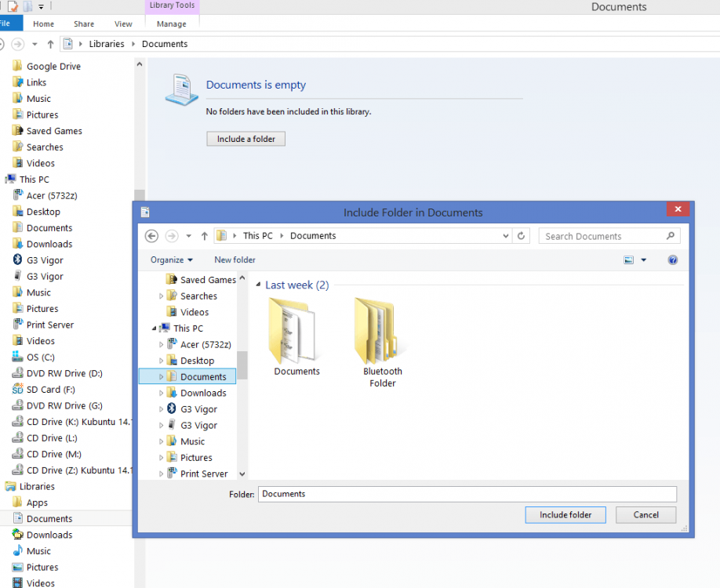Expand the address bar history dropdown
This screenshot has width=720, height=588.
coord(506,236)
